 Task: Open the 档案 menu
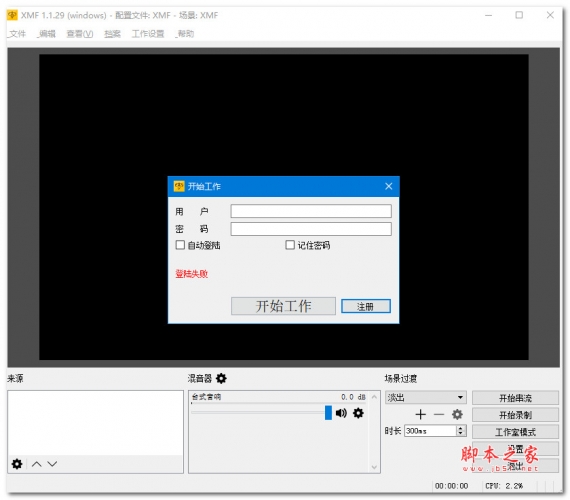(x=112, y=34)
